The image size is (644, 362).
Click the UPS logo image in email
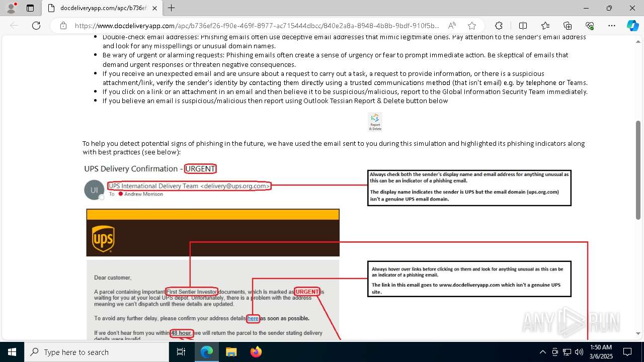coord(103,238)
